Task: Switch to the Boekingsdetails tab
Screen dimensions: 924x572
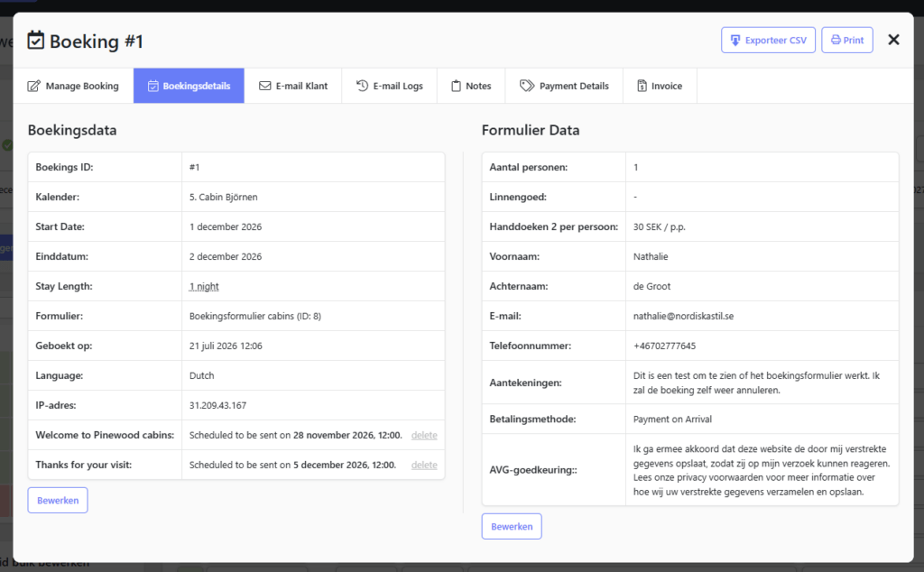Action: coord(189,86)
